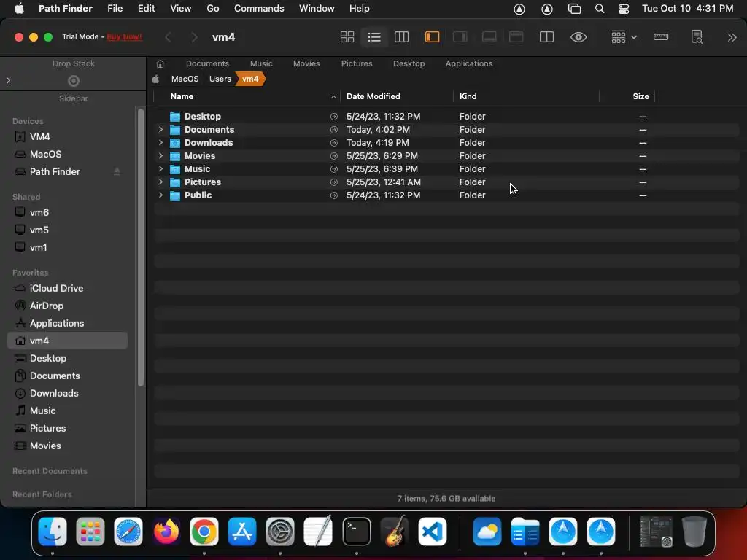747x560 pixels.
Task: Toggle the right shelf panel
Action: pos(460,37)
